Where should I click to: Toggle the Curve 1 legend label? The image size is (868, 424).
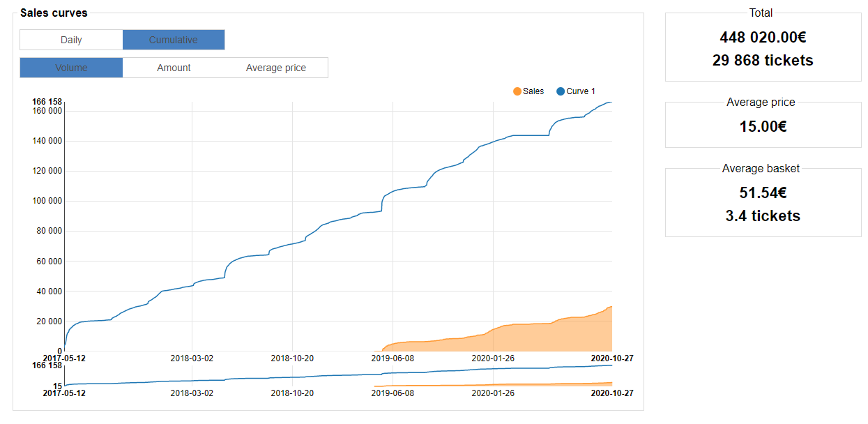[x=581, y=91]
